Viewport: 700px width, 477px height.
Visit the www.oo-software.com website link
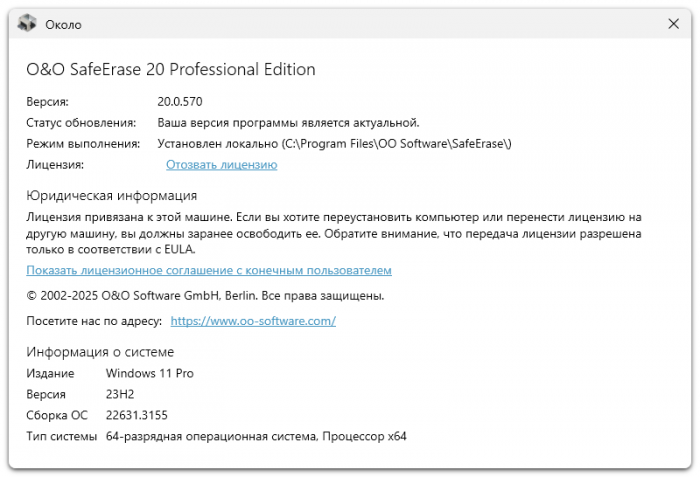click(253, 321)
